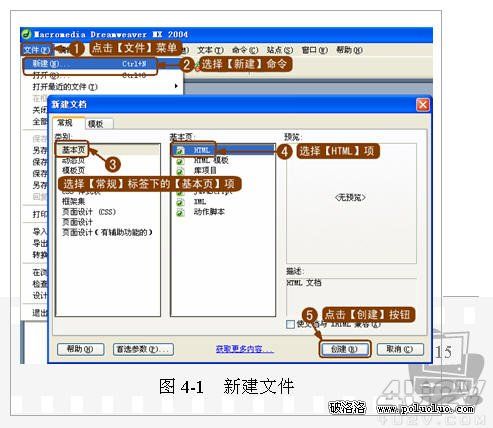Choose 打开最近的文件(T) menu entry
This screenshot has width=493, height=428.
65,87
